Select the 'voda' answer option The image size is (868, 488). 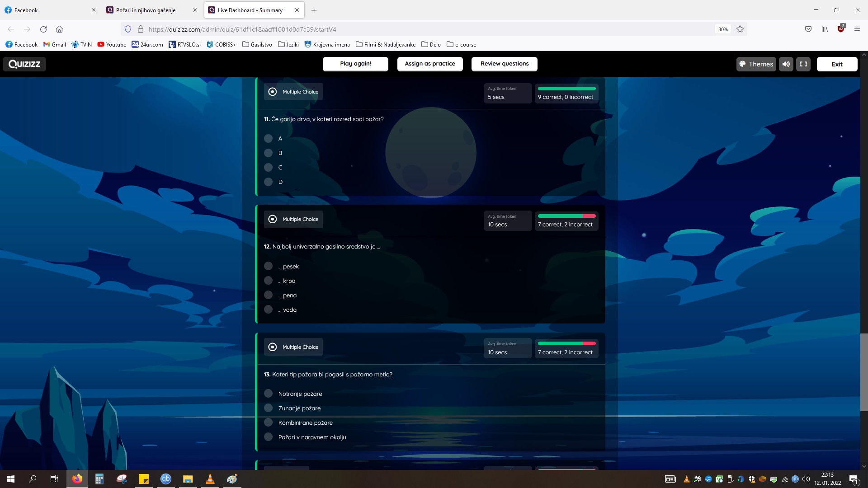[x=269, y=310]
